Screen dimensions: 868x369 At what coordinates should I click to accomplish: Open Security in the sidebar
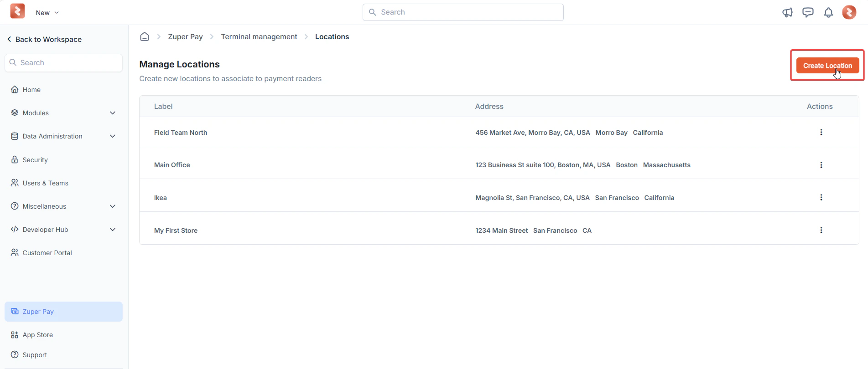click(x=35, y=160)
